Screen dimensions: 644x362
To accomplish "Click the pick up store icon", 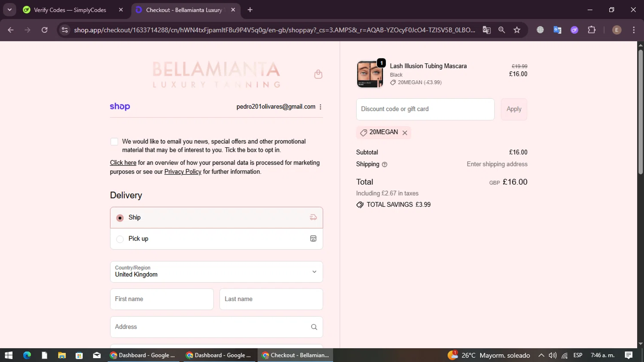I will pyautogui.click(x=313, y=239).
